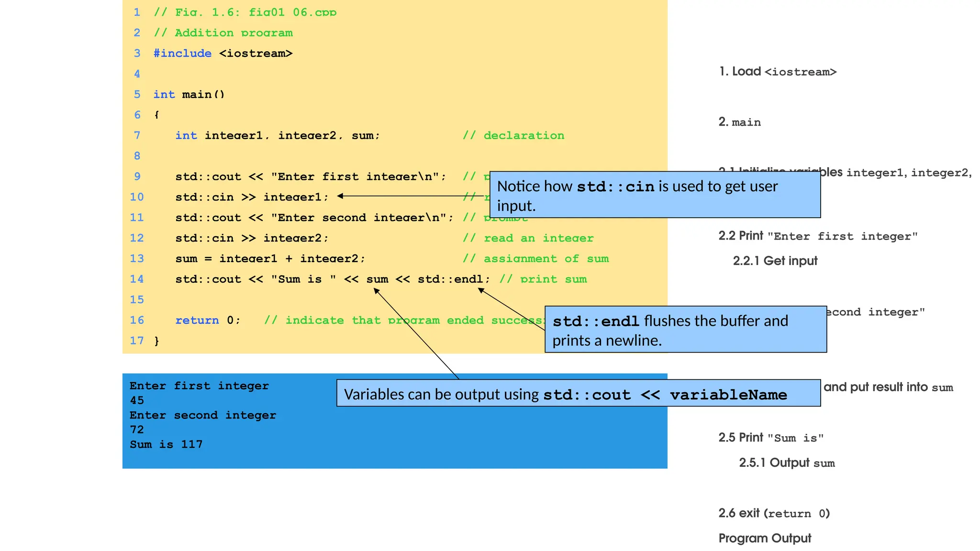
Task: Click 'Enter second integer' in output box
Action: (x=203, y=415)
